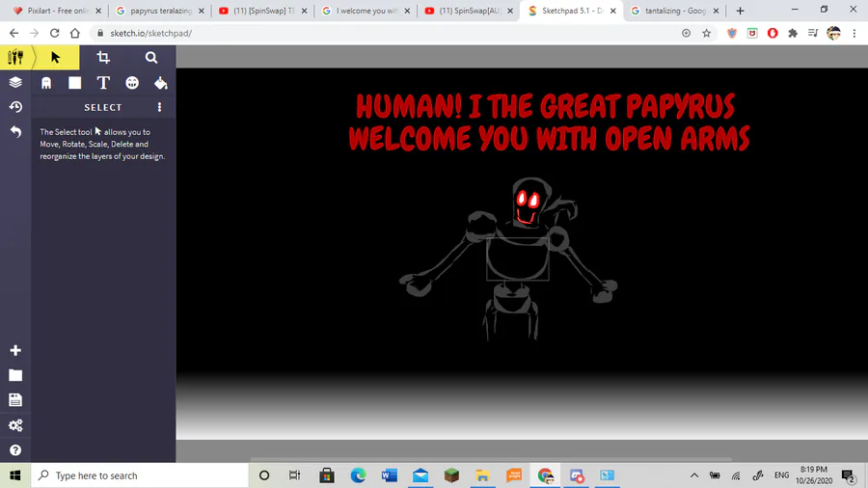The image size is (868, 488).
Task: Open File Explorer on taskbar
Action: (x=483, y=475)
